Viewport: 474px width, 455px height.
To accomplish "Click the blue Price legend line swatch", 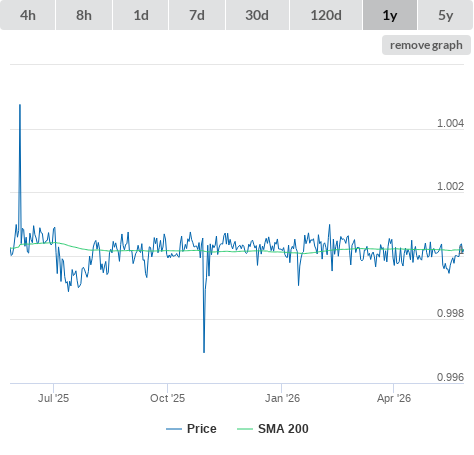I will 174,429.
